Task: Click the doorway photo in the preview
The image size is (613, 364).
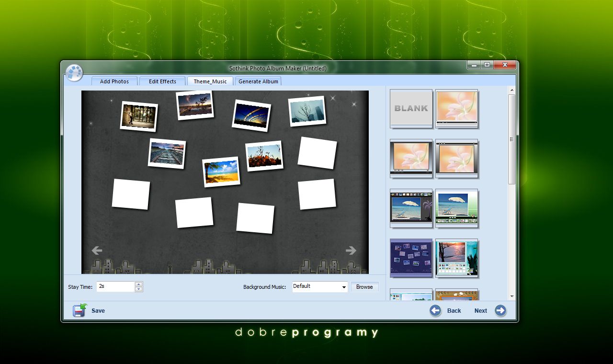Action: tap(139, 116)
